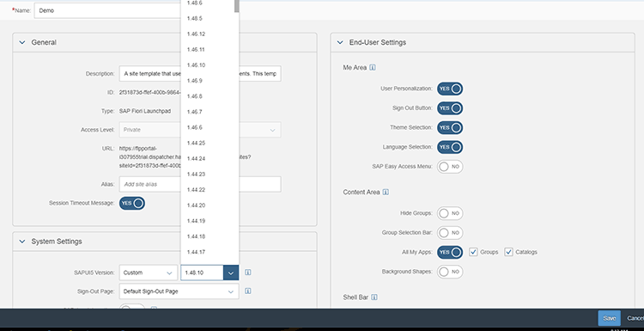Image resolution: width=644 pixels, height=331 pixels.
Task: Enable Background Shapes switch
Action: (450, 272)
